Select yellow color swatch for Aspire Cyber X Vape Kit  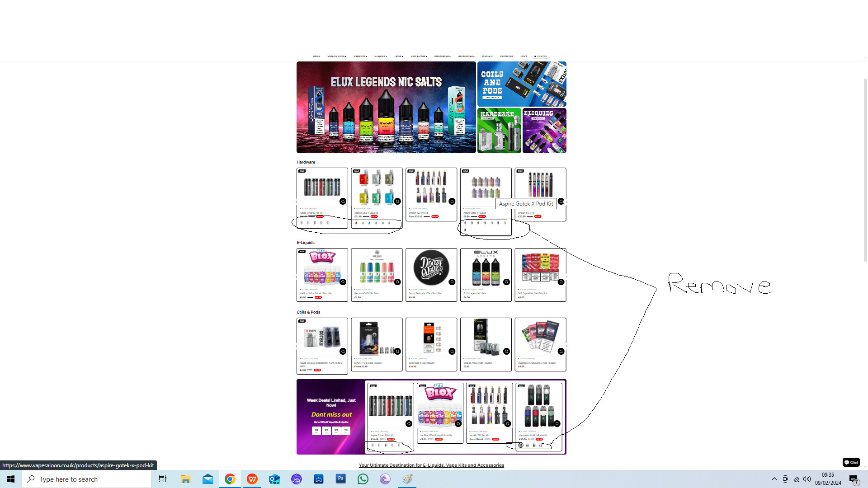click(363, 223)
